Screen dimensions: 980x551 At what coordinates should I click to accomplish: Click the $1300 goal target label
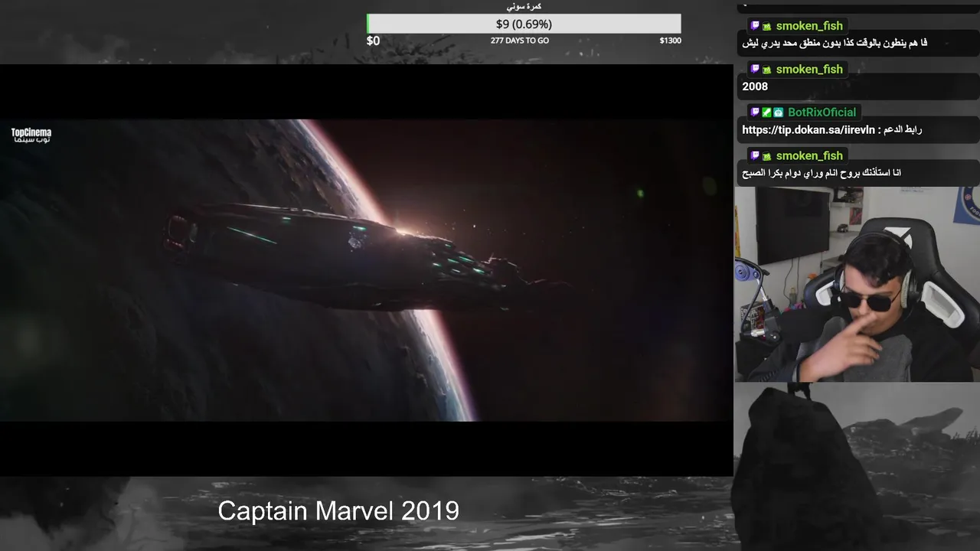[x=670, y=41]
